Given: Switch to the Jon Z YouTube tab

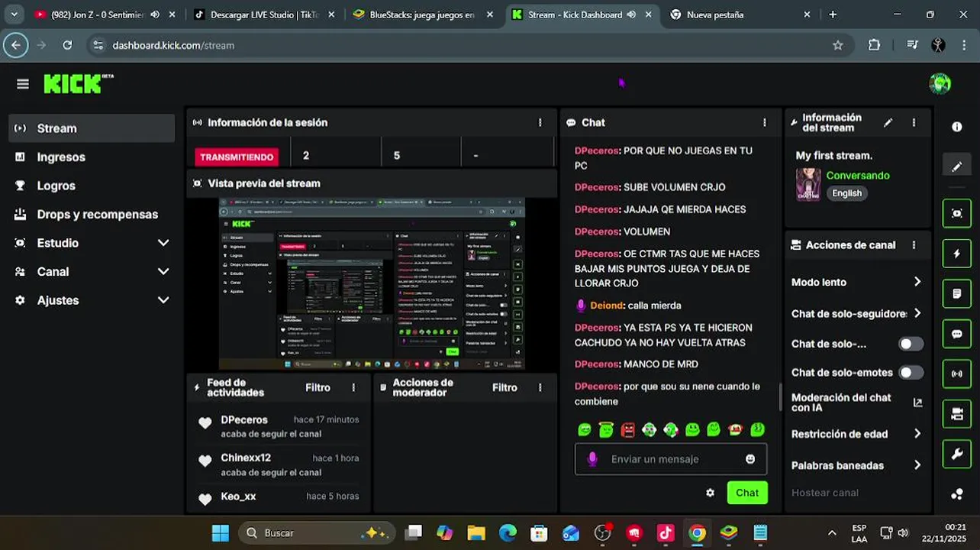Looking at the screenshot, I should pos(105,15).
